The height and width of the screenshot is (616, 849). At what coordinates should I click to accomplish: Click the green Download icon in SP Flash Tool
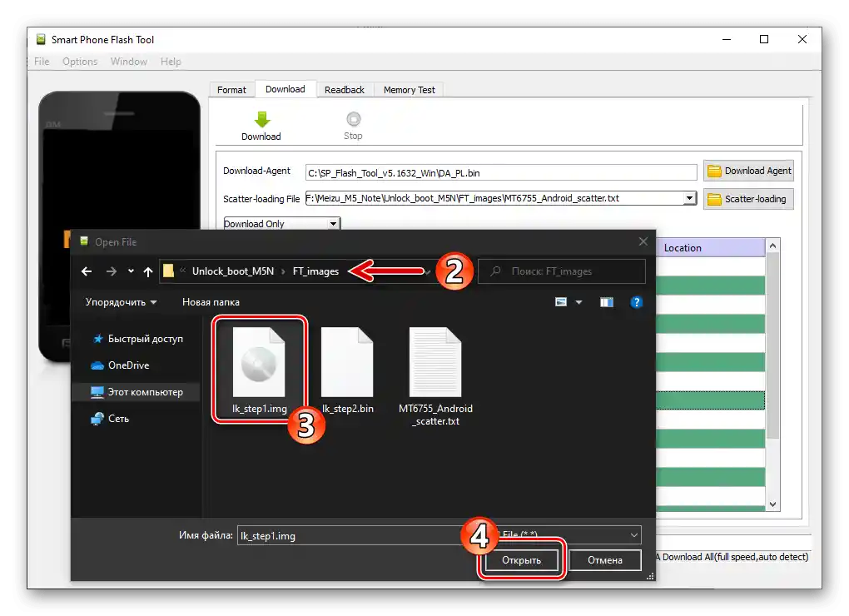point(261,121)
